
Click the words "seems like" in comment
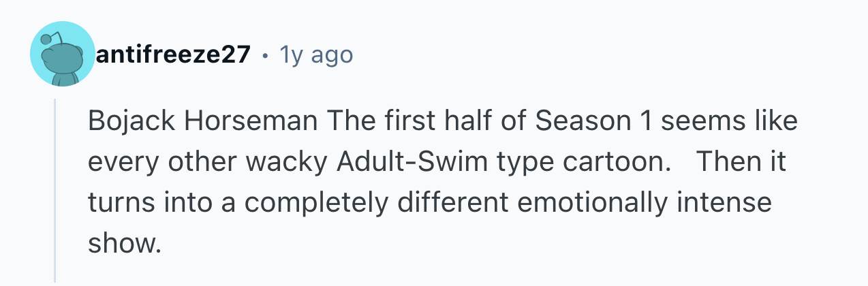tap(728, 122)
